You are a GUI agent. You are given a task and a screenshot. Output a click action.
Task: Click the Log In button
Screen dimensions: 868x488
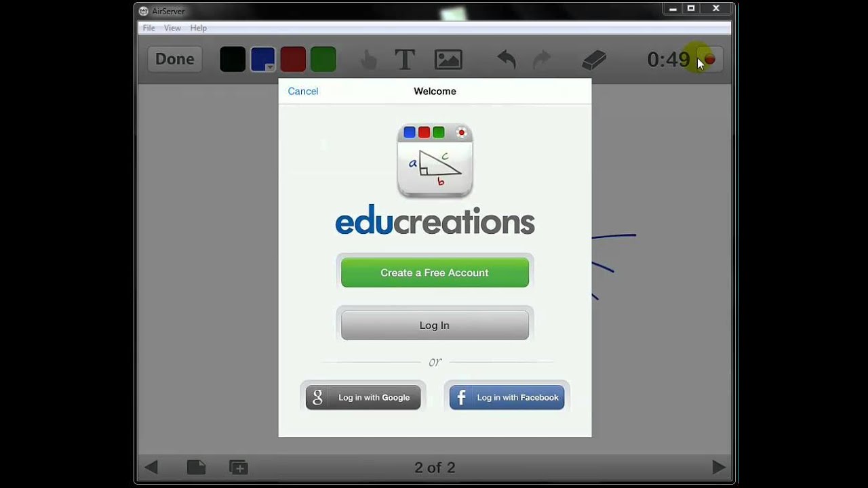[435, 325]
